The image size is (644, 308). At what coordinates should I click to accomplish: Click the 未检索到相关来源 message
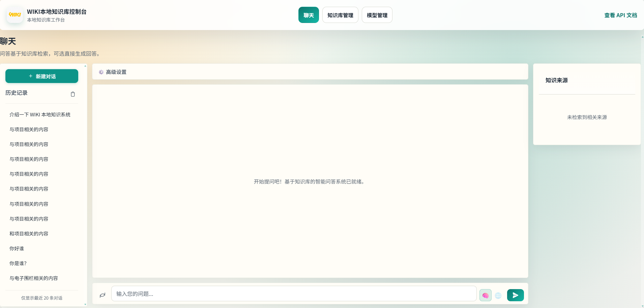587,117
